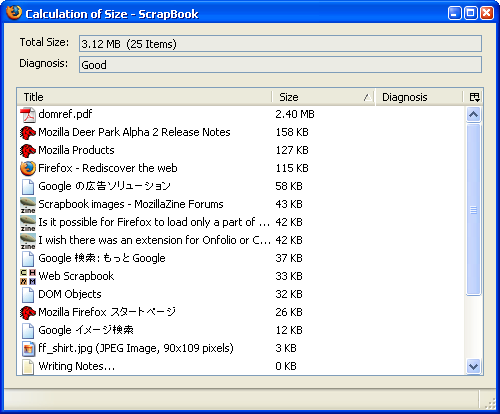Click the PDF icon beside domref.pdf
The width and height of the screenshot is (500, 414).
point(28,115)
